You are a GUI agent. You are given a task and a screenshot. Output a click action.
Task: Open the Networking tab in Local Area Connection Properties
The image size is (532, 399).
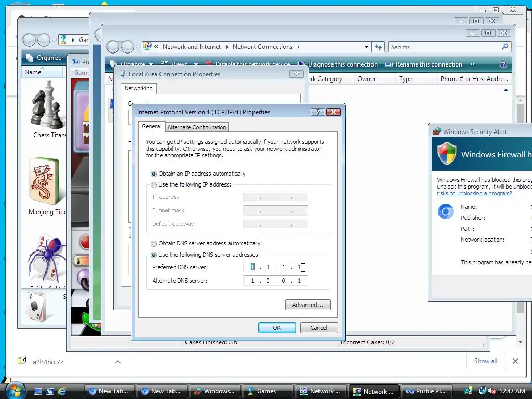coord(138,88)
